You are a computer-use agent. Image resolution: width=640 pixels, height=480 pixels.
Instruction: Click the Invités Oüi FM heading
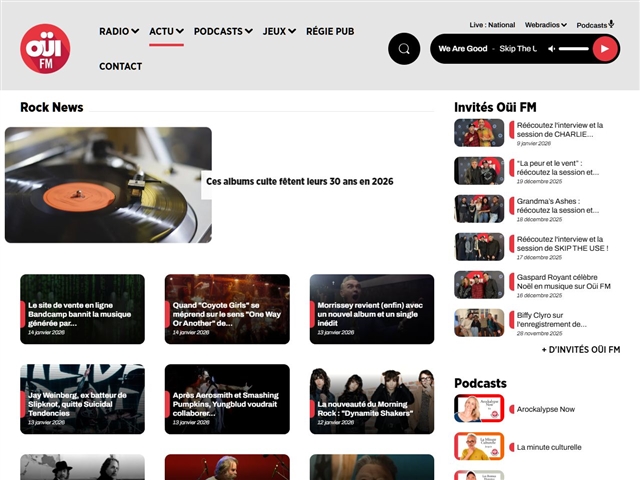[495, 107]
